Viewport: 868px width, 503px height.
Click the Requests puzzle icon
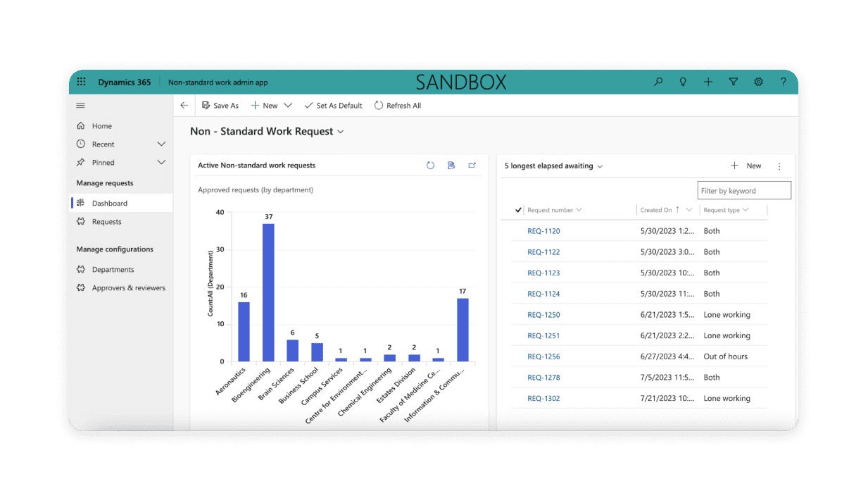click(80, 222)
